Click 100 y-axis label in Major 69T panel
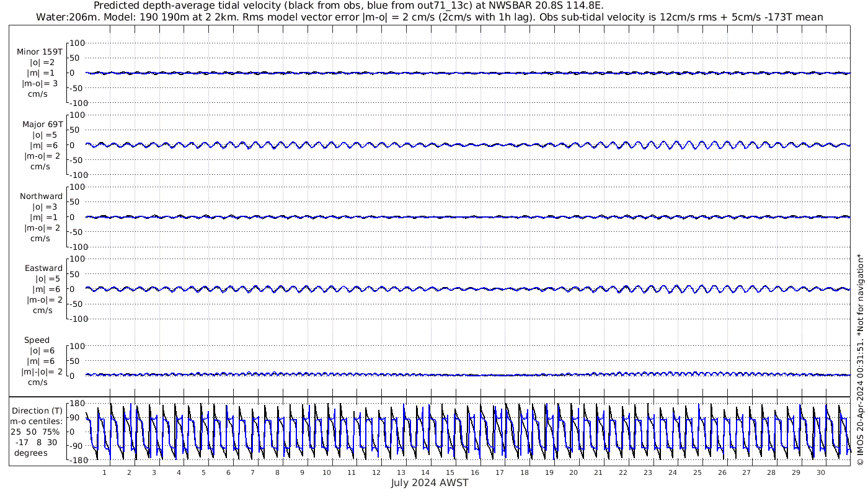The width and height of the screenshot is (868, 496). [x=76, y=115]
